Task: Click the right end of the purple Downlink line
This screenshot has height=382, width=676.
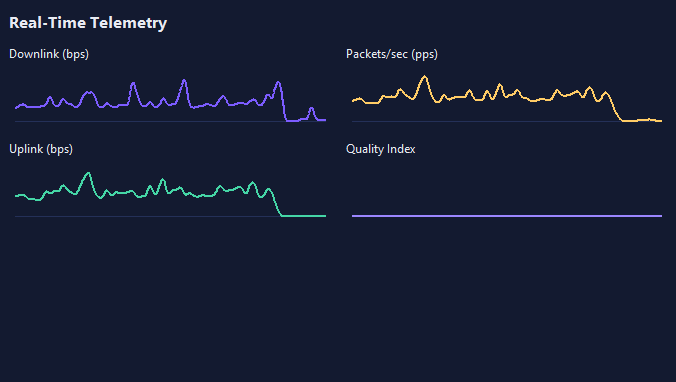Action: point(325,120)
